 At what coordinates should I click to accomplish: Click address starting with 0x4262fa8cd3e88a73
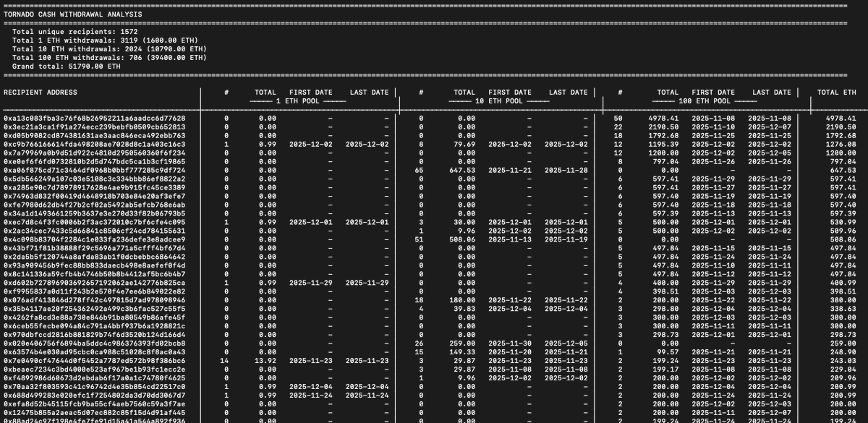(x=95, y=318)
